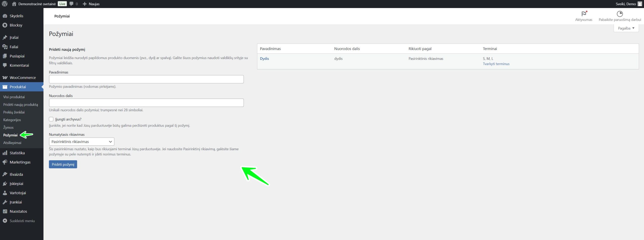
Task: Open Visi produktai submenu item
Action: click(x=14, y=97)
